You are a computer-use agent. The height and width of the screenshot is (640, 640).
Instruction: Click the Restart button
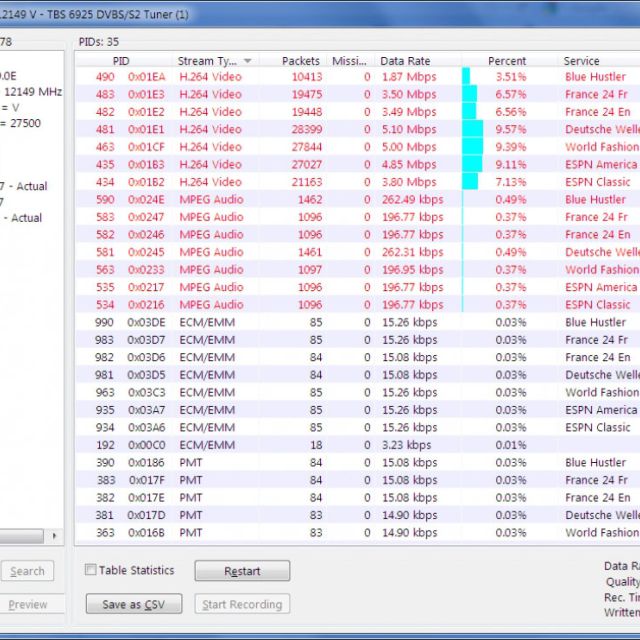point(242,571)
